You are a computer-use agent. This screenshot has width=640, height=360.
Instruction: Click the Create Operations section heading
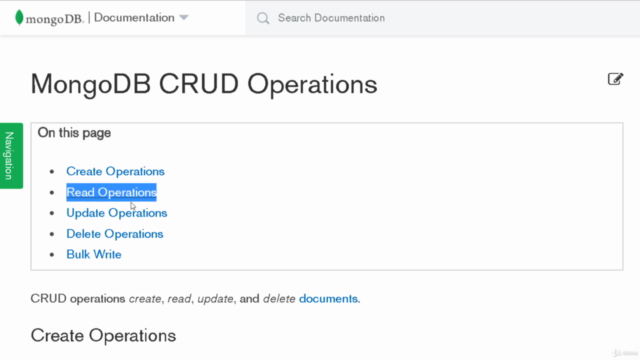pos(103,336)
